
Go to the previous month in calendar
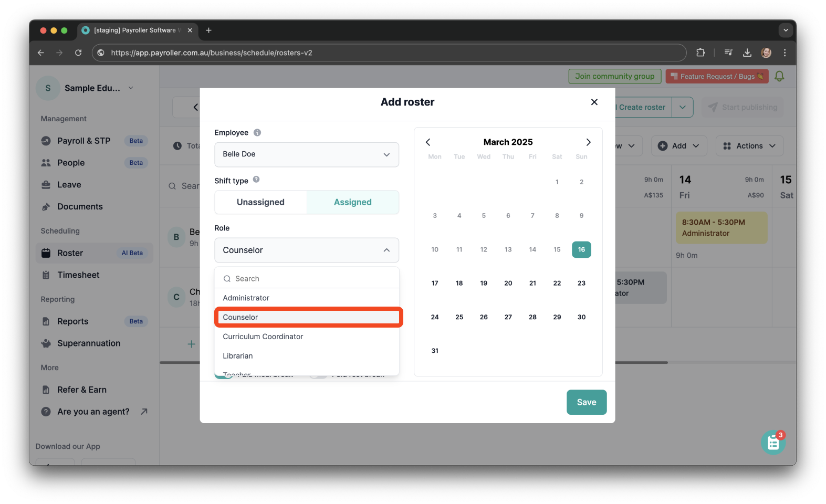click(428, 142)
